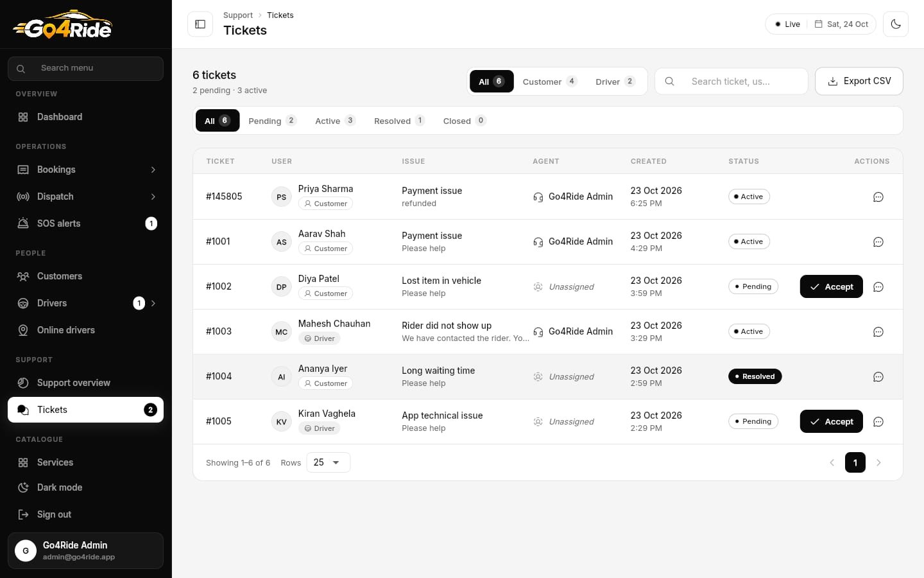Go to Online drivers page
The image size is (924, 578).
pos(85,330)
